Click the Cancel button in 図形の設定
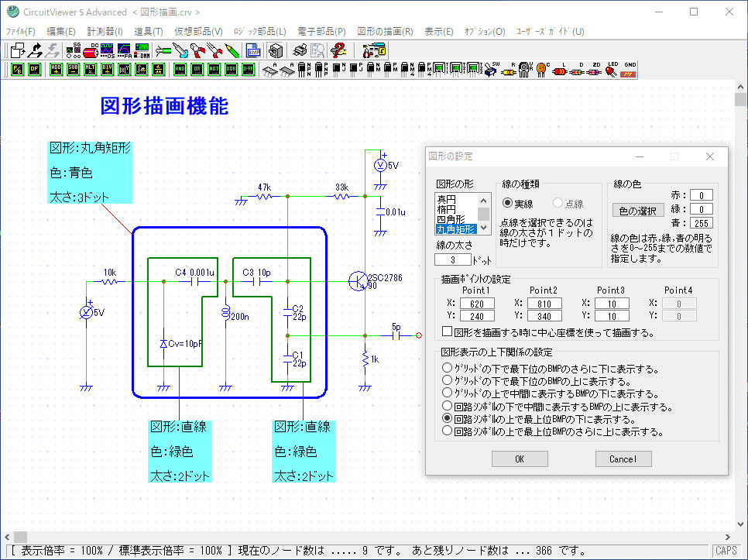This screenshot has width=748, height=560. tap(623, 459)
